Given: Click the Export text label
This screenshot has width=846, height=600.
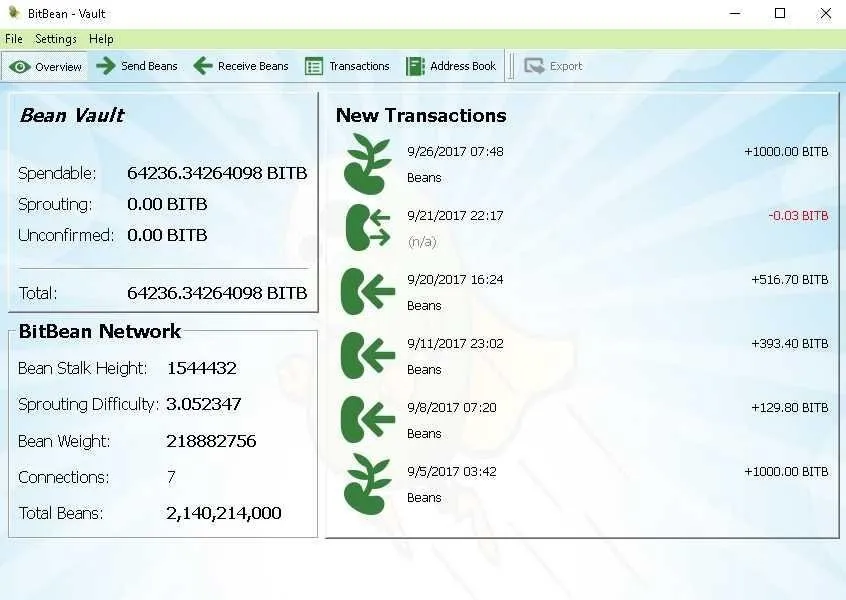Looking at the screenshot, I should (x=566, y=66).
